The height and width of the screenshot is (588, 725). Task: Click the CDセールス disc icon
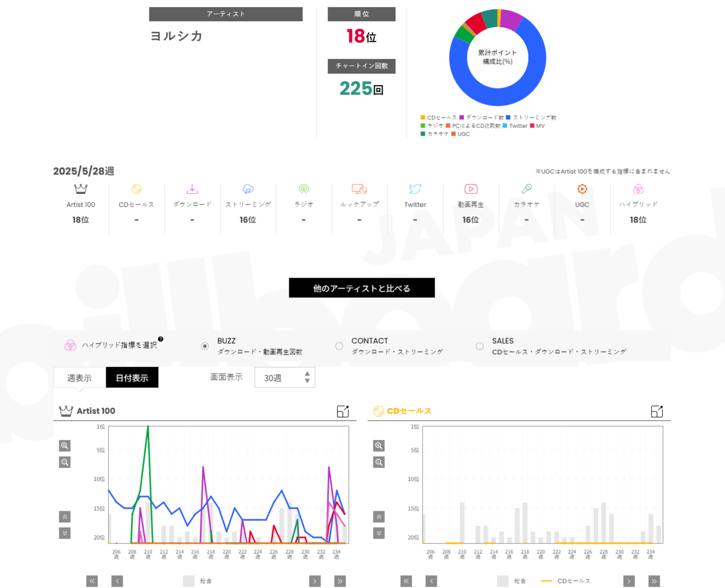click(x=137, y=189)
